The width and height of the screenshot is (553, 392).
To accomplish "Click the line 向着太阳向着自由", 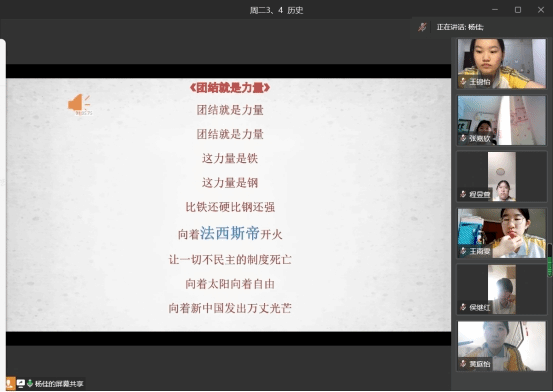I will pyautogui.click(x=230, y=284).
